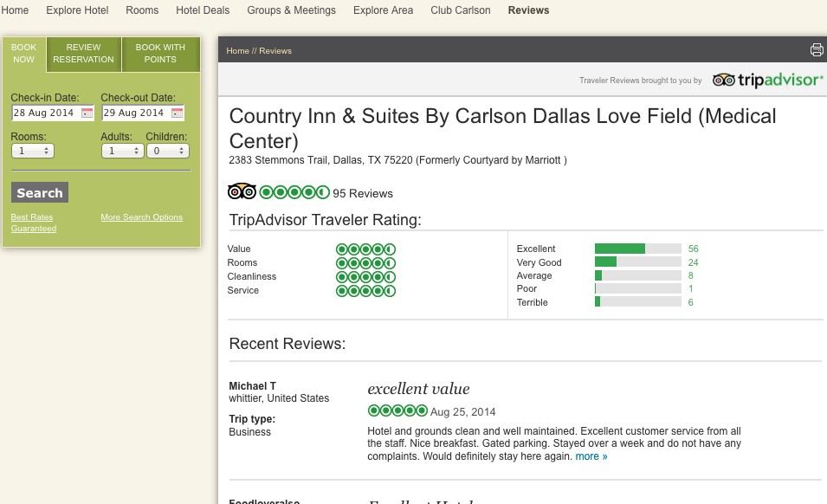Image resolution: width=827 pixels, height=504 pixels.
Task: Click the Cleanliness rating bubbles
Action: (365, 277)
